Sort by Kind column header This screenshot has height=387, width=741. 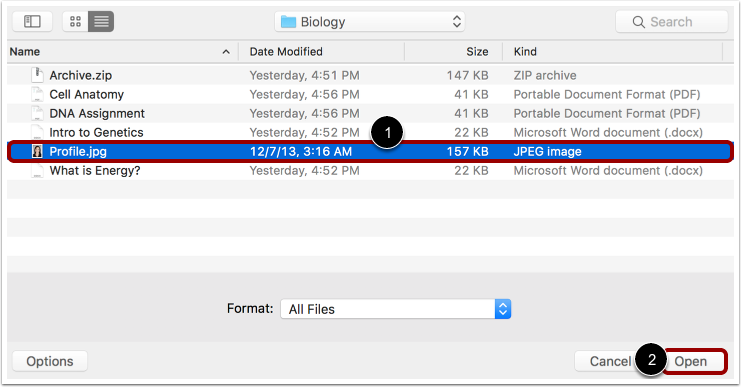click(x=525, y=52)
